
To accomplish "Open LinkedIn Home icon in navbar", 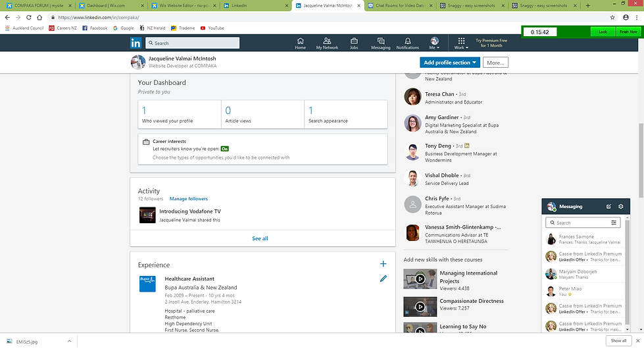I will tap(300, 43).
